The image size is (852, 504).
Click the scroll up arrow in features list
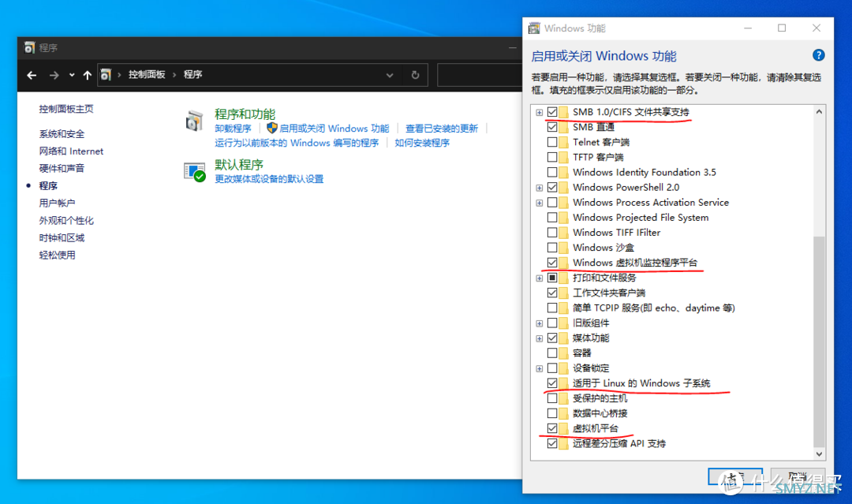click(819, 111)
